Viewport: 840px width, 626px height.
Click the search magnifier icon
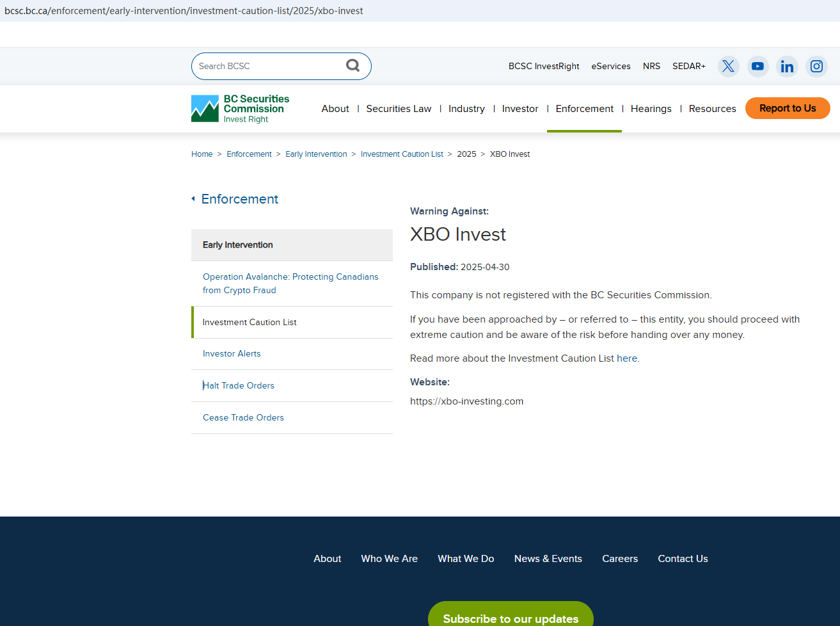[353, 65]
